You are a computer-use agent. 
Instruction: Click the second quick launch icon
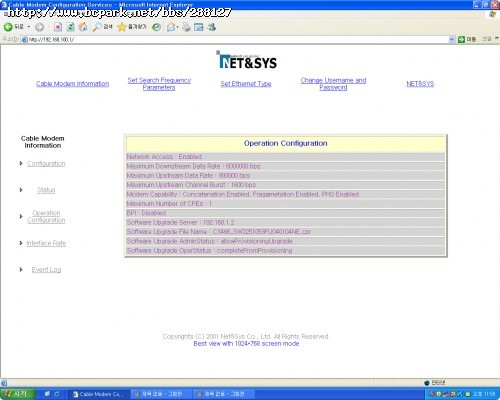click(57, 394)
